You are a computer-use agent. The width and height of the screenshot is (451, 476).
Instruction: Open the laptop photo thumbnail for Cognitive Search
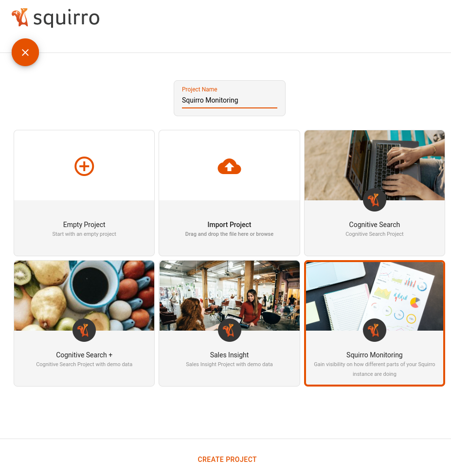[375, 165]
